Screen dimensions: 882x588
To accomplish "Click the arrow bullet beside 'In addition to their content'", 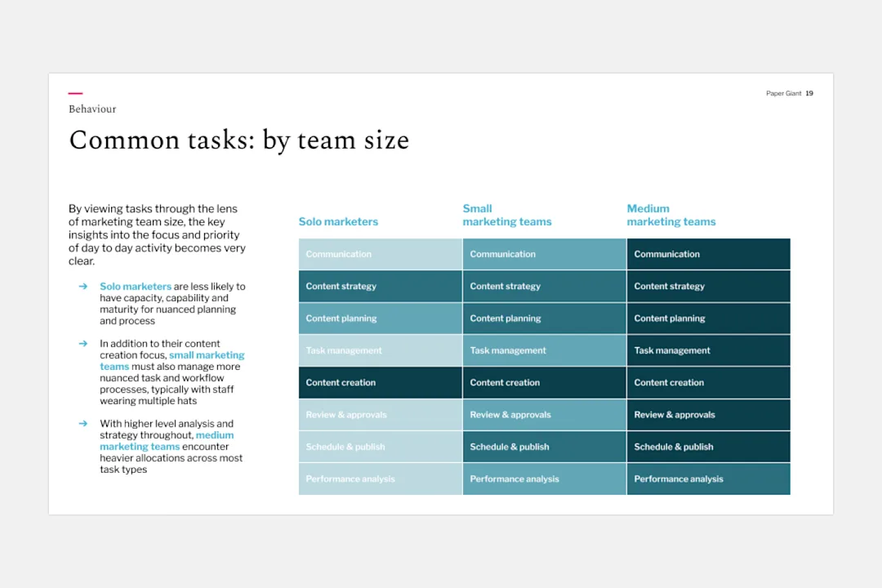I will pos(83,343).
